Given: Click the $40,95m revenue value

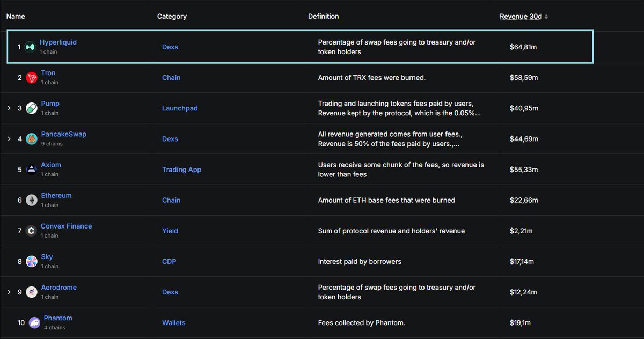Looking at the screenshot, I should tap(524, 108).
